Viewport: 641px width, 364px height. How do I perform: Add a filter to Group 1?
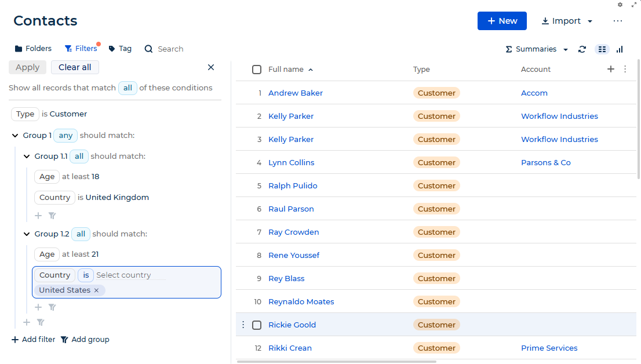pos(27,322)
